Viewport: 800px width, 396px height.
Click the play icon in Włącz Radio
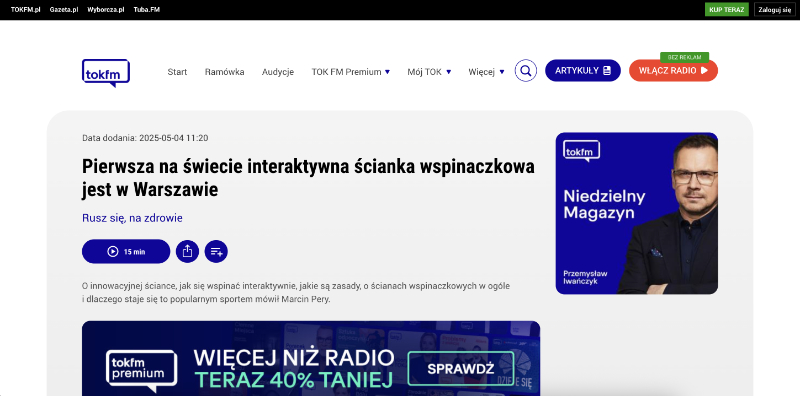click(705, 70)
